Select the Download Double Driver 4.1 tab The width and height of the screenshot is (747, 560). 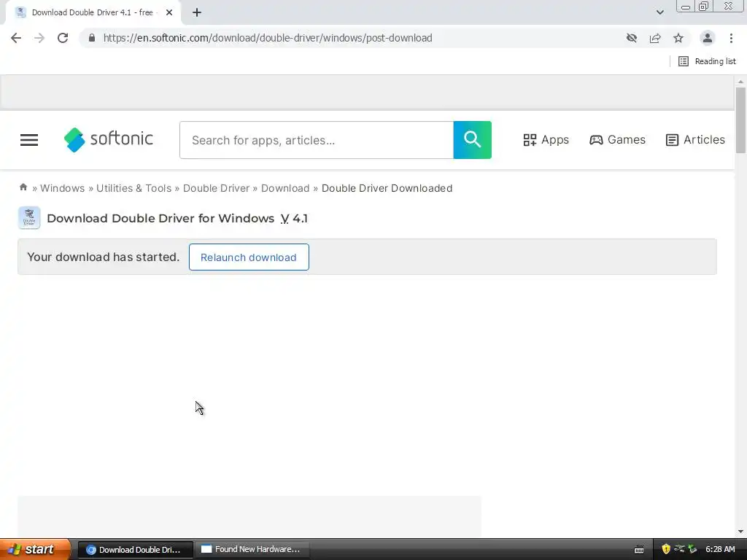(92, 12)
